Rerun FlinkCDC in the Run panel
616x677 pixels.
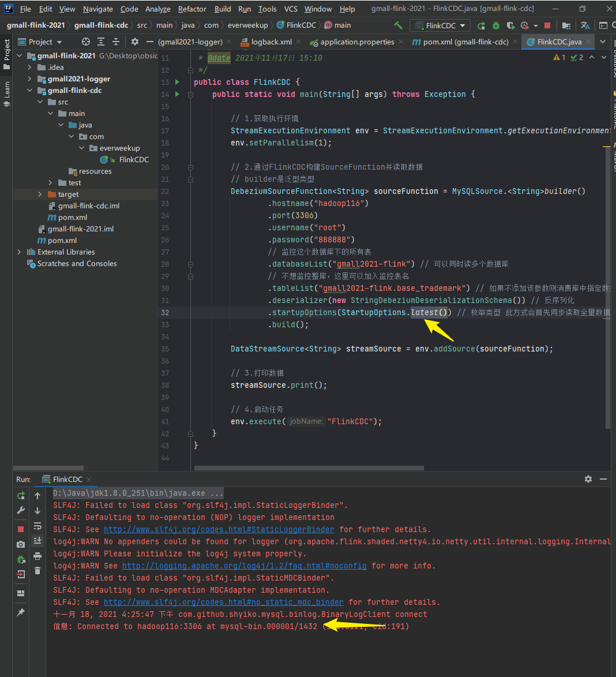click(21, 496)
